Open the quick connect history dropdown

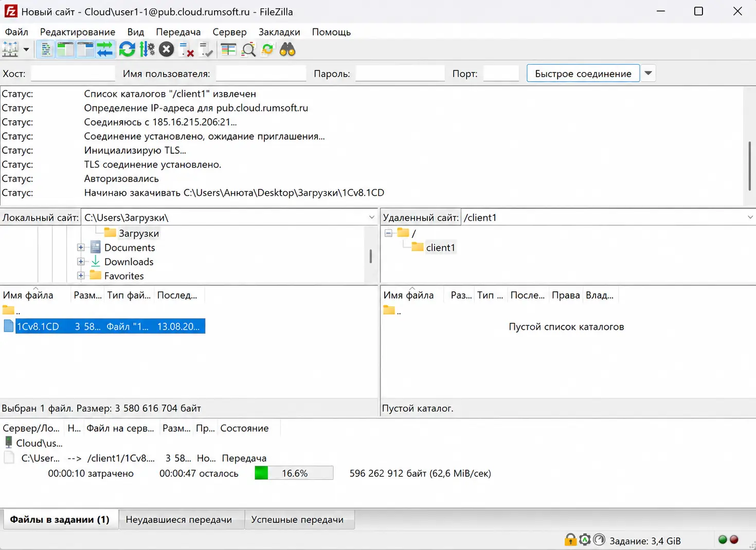648,74
